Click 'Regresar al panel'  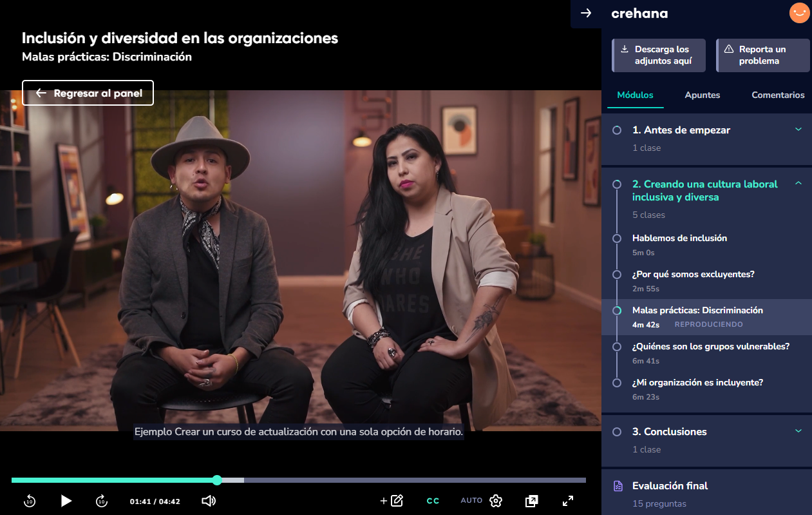point(88,93)
